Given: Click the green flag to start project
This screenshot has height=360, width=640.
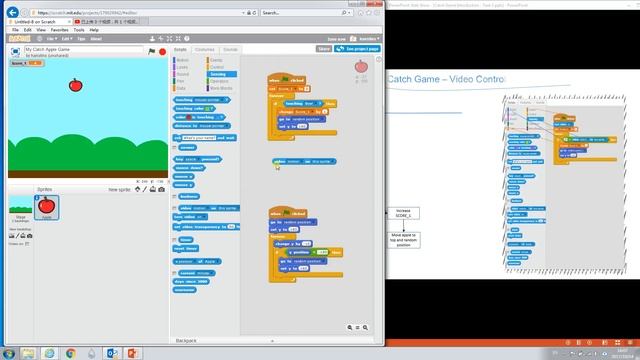Looking at the screenshot, I should [152, 51].
